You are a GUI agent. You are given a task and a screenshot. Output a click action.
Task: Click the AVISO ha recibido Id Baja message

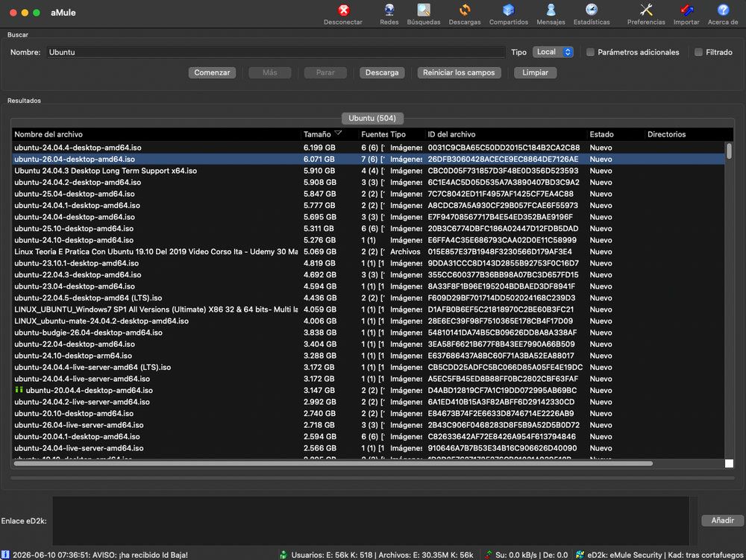tap(100, 555)
